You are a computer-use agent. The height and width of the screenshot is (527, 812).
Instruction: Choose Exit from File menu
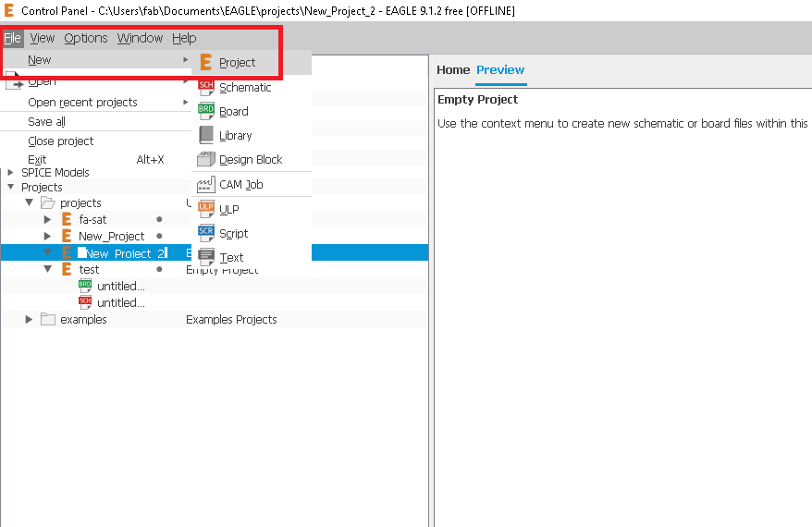tap(96, 159)
